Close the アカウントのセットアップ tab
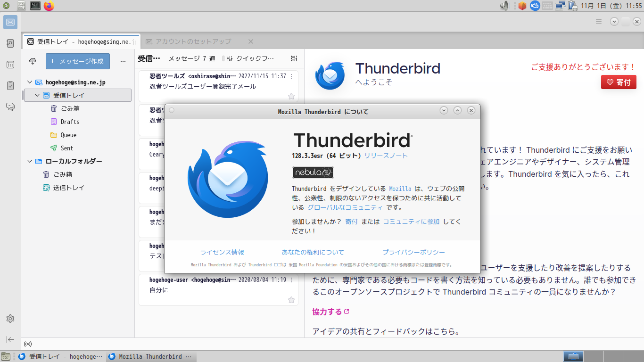The width and height of the screenshot is (644, 362). click(251, 41)
